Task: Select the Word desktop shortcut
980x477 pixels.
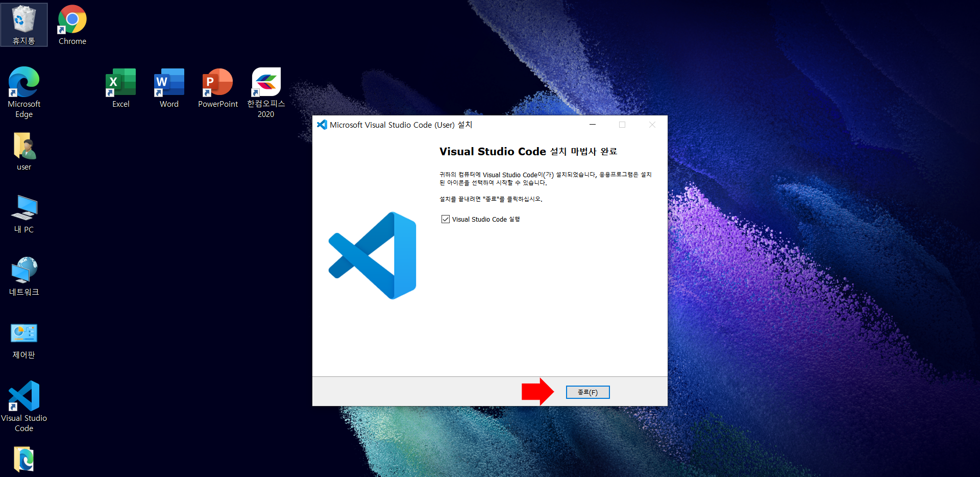Action: tap(169, 88)
